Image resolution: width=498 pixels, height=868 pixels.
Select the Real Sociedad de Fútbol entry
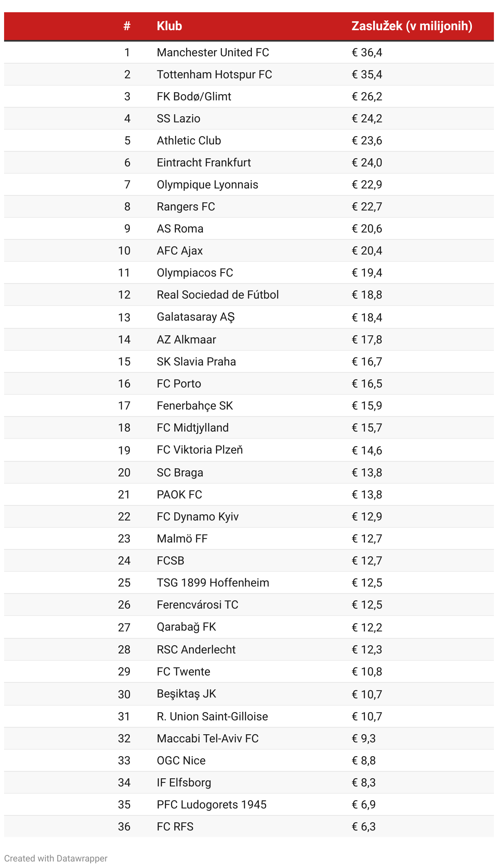(x=218, y=294)
